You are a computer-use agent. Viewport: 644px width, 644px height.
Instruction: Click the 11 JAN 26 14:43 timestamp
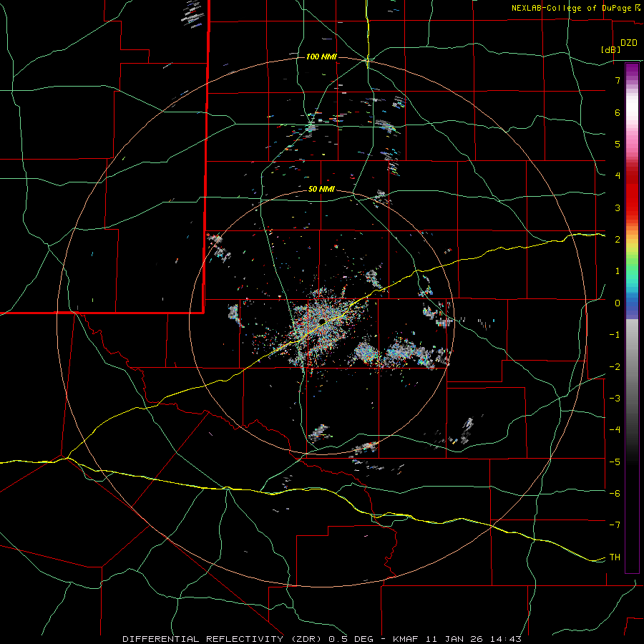click(475, 639)
